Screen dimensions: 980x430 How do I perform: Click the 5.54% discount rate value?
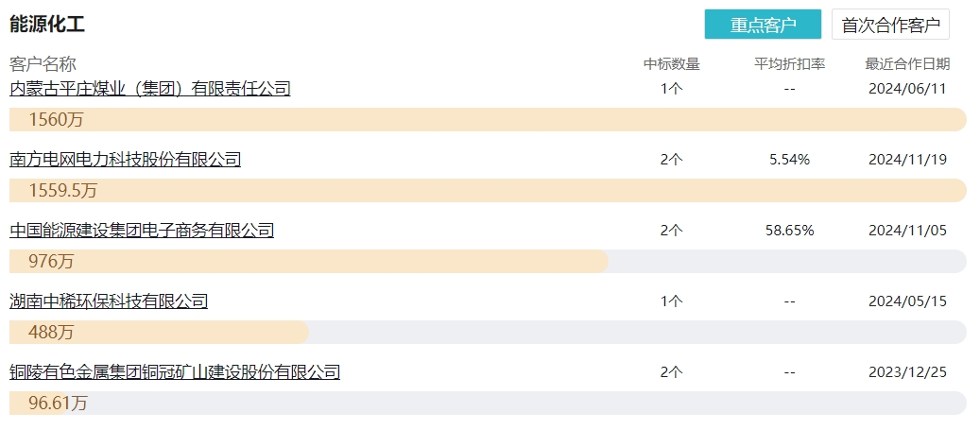[789, 160]
